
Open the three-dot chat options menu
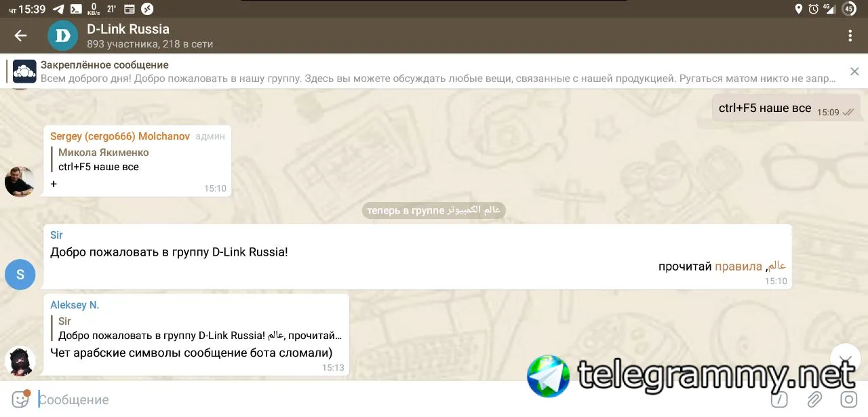(x=850, y=36)
